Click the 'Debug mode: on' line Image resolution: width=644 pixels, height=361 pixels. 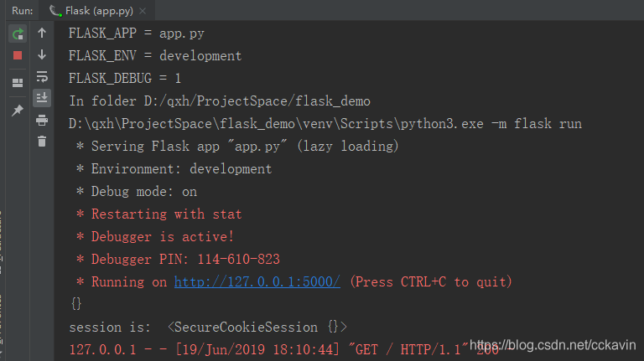pos(137,191)
